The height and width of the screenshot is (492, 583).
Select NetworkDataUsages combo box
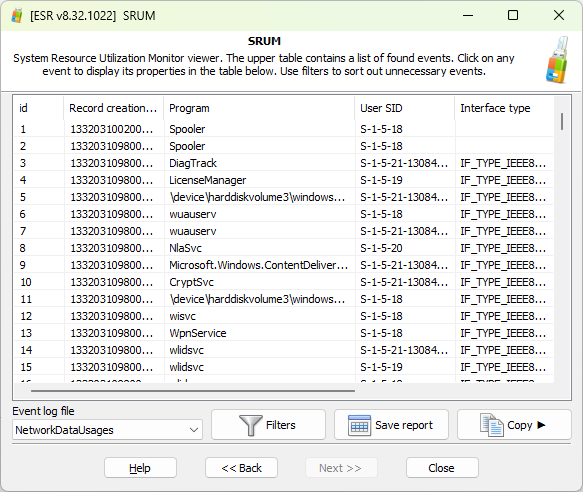(x=107, y=430)
